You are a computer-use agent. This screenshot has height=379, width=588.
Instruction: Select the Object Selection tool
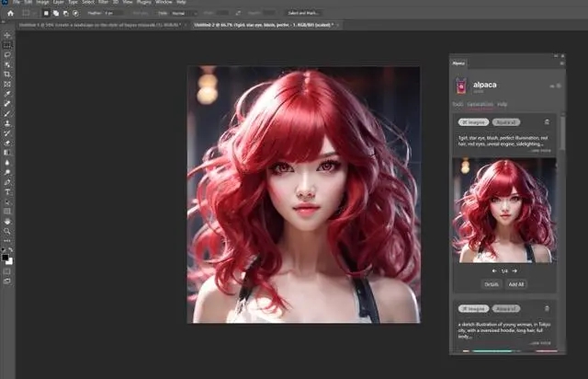pos(7,64)
